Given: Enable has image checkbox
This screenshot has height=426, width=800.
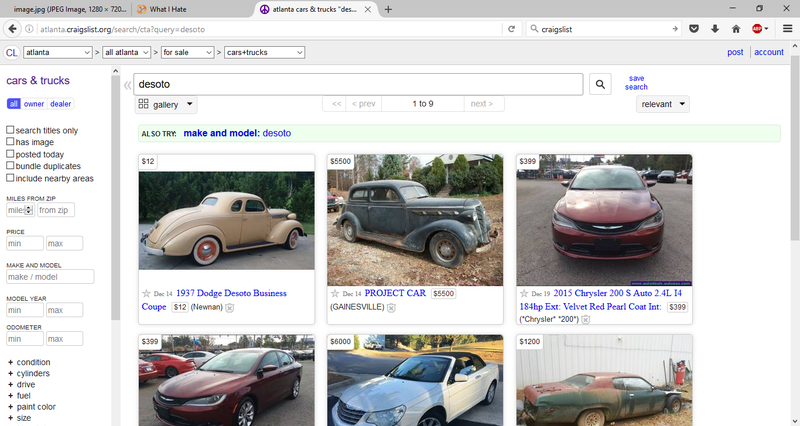Looking at the screenshot, I should tap(10, 141).
